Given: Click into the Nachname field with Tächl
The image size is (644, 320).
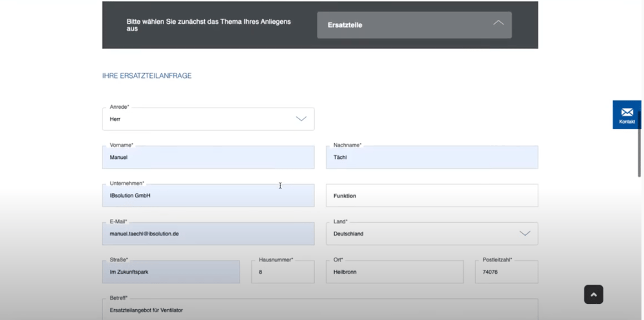Looking at the screenshot, I should tap(431, 157).
